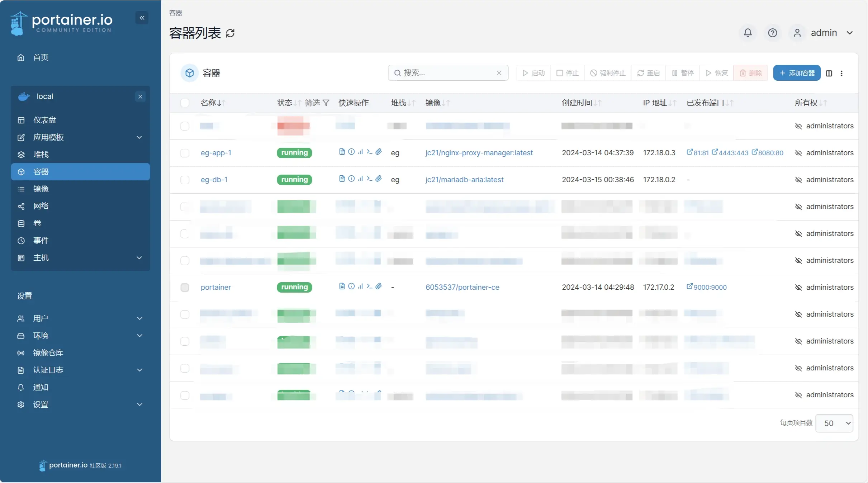868x483 pixels.
Task: Open the admin user dropdown
Action: [824, 33]
